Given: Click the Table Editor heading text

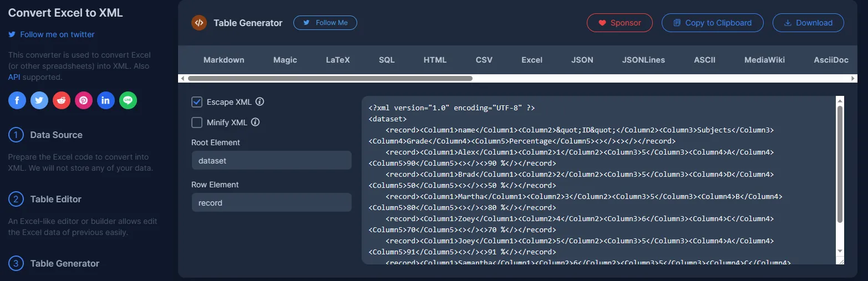Looking at the screenshot, I should click(x=56, y=199).
